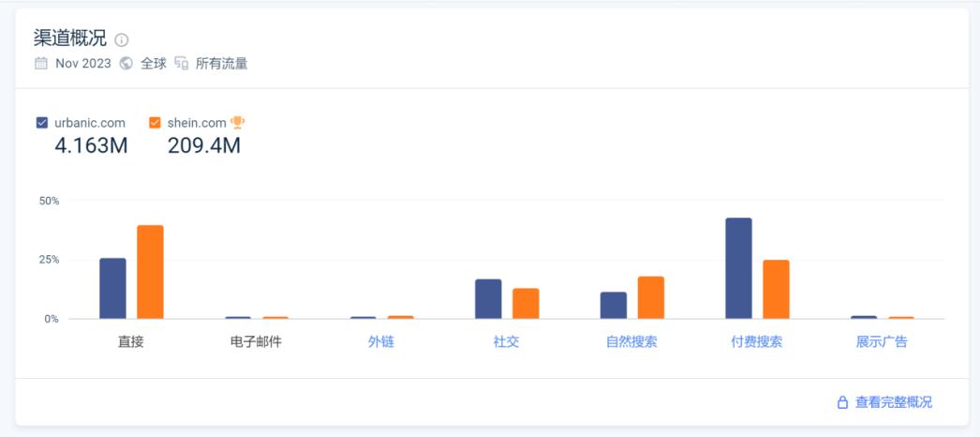Click the calendar icon before Nov 2023

pyautogui.click(x=40, y=64)
